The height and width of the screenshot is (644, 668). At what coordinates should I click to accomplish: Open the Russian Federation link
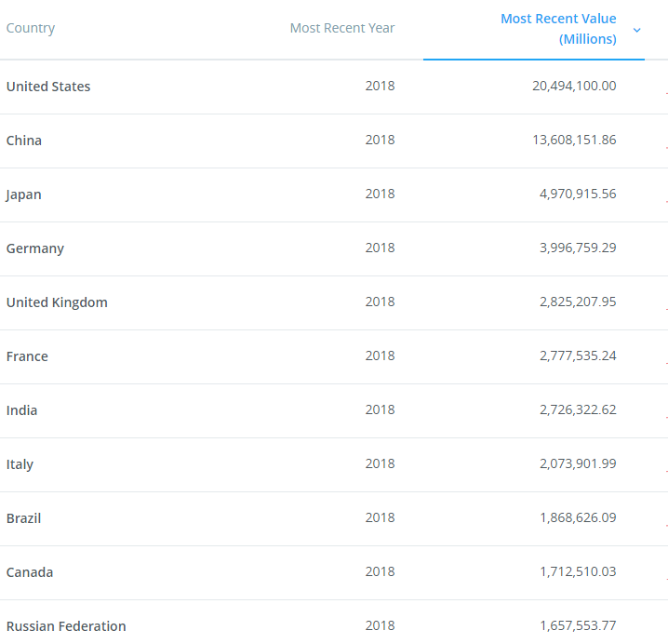pyautogui.click(x=66, y=626)
